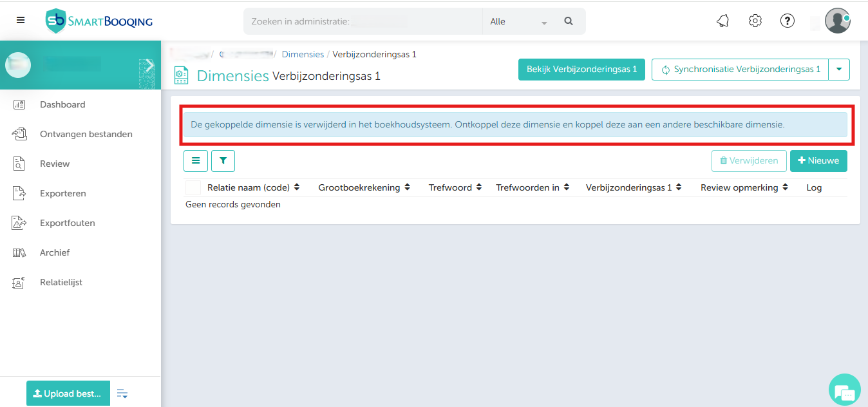Click the Nieuwe button

pyautogui.click(x=818, y=161)
